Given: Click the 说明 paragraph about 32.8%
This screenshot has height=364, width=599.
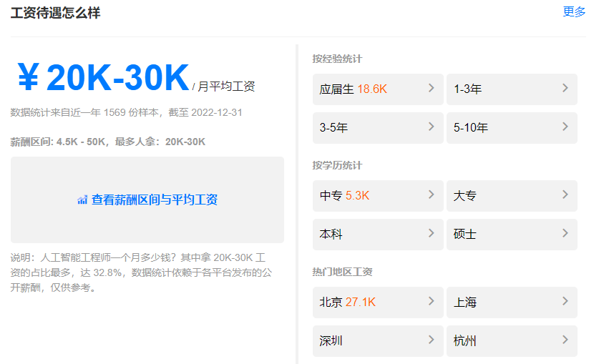Looking at the screenshot, I should click(x=141, y=272).
